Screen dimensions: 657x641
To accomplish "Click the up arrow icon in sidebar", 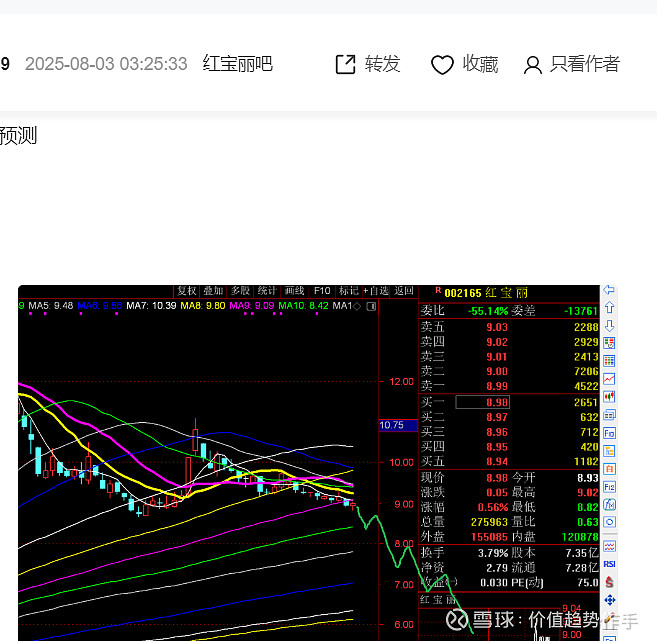I will [x=609, y=308].
